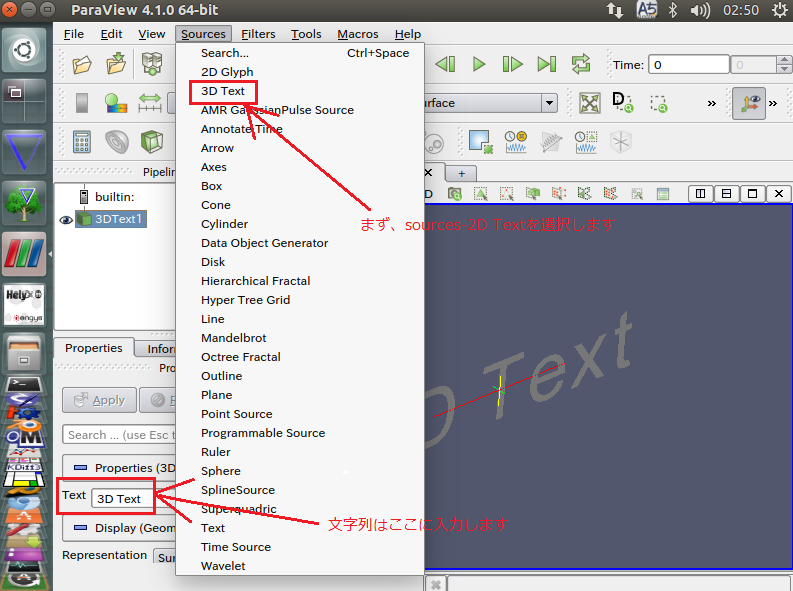
Task: Toggle orientation axes visibility icon
Action: pyautogui.click(x=750, y=103)
